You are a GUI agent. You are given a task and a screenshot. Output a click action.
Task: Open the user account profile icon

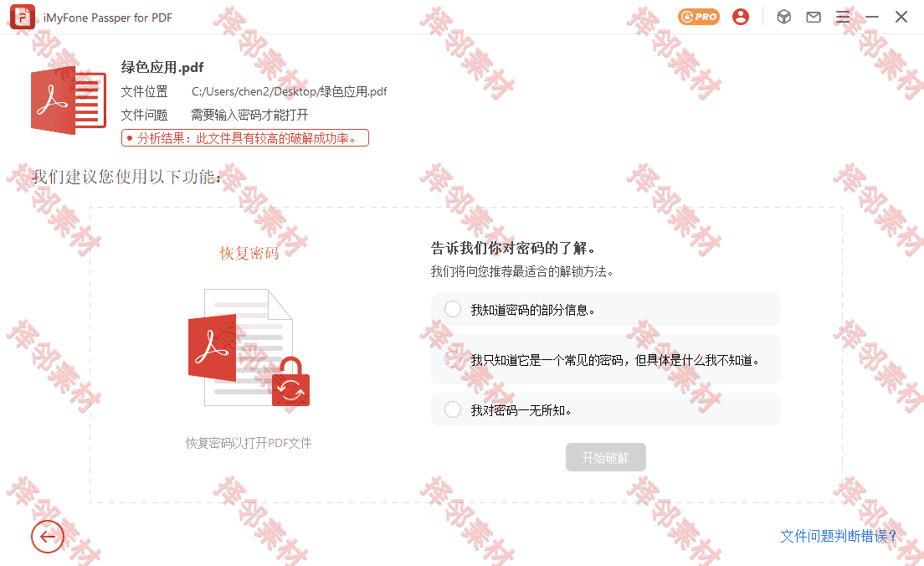741,17
